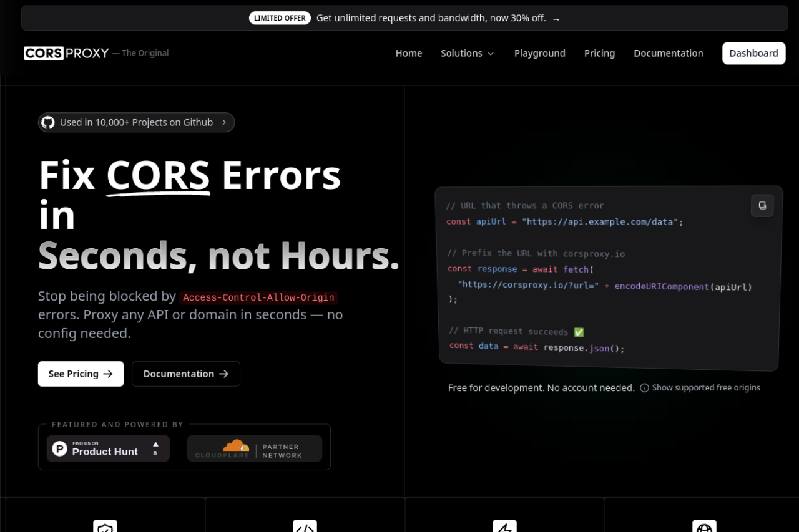799x532 pixels.
Task: Click the "FEATURED AND POWERED BY" label
Action: [x=117, y=425]
